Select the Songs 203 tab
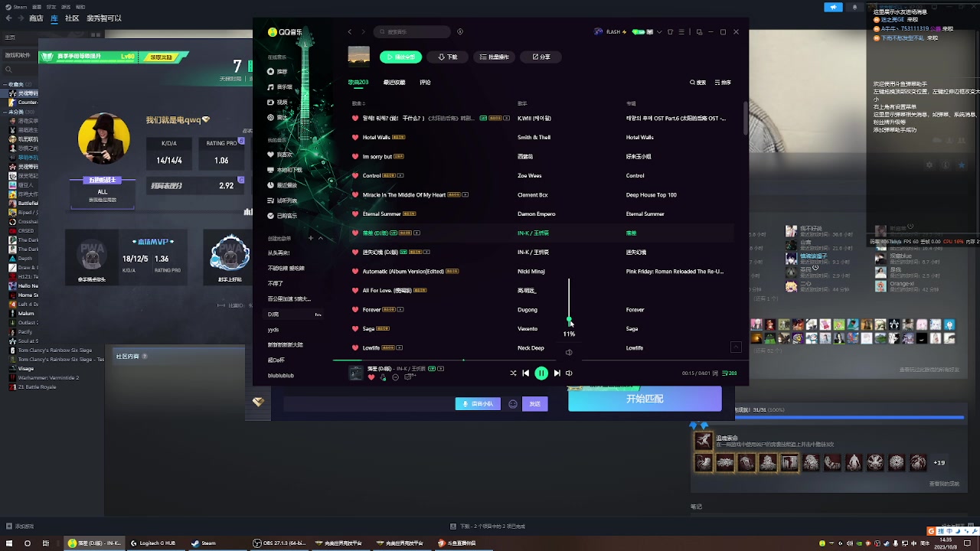Viewport: 980px width, 551px height. [x=358, y=83]
